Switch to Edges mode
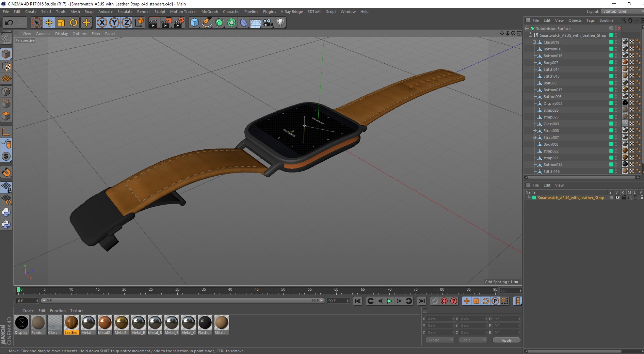 pos(6,103)
